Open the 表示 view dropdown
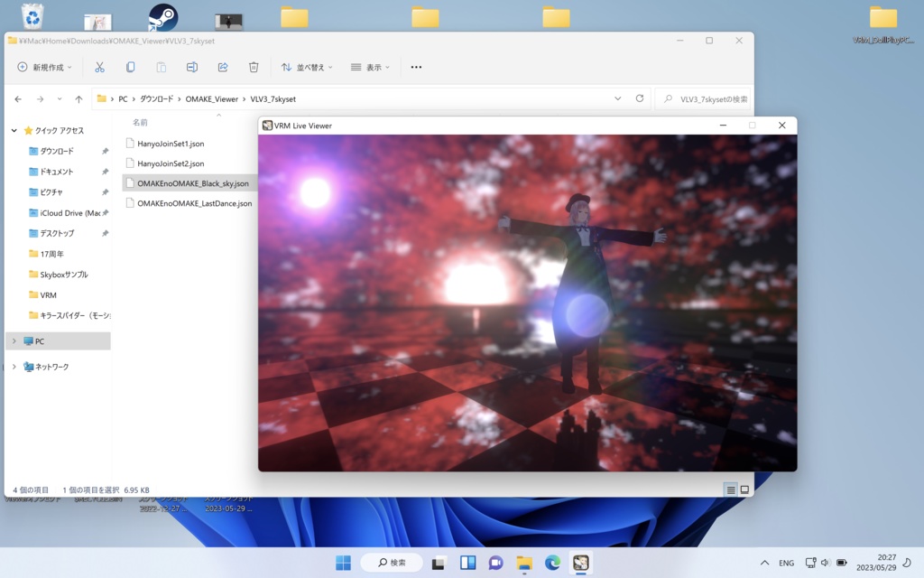The width and height of the screenshot is (924, 578). 370,67
